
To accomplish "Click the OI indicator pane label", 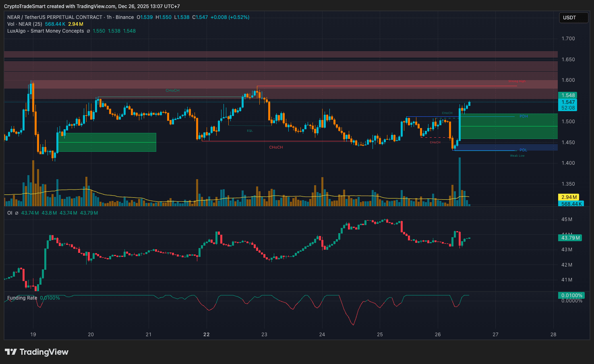I will 10,213.
